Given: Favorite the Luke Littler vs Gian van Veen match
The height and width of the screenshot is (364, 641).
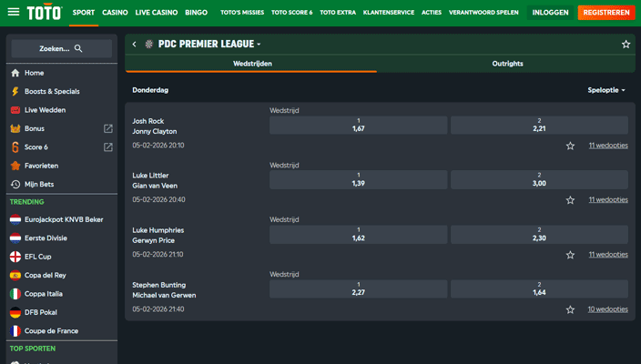Looking at the screenshot, I should tap(570, 200).
